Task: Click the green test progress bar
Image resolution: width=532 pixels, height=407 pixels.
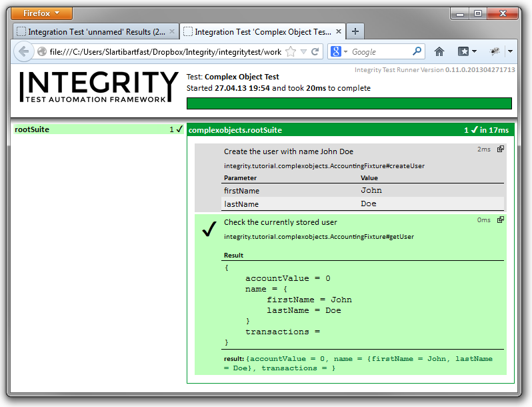Action: (x=349, y=103)
